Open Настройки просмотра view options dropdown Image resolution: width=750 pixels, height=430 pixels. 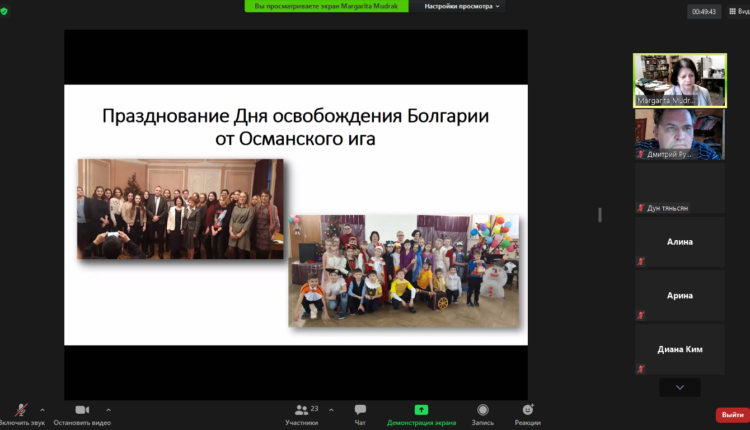point(462,6)
